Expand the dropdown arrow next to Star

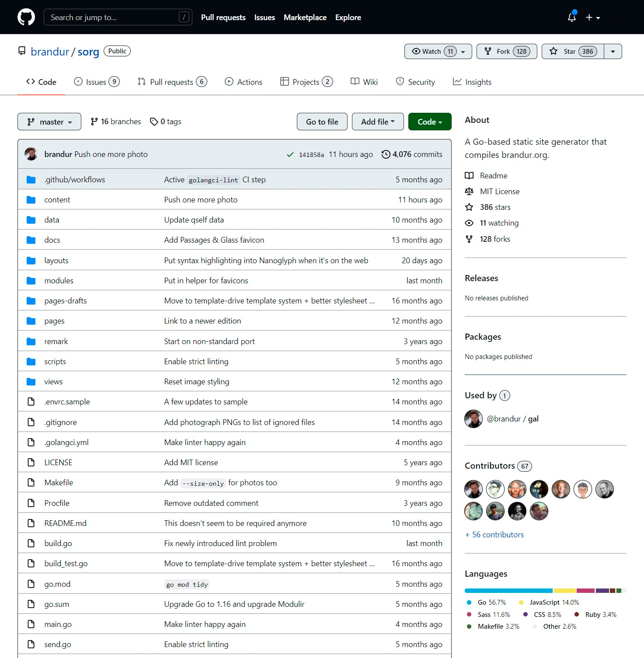pyautogui.click(x=613, y=52)
